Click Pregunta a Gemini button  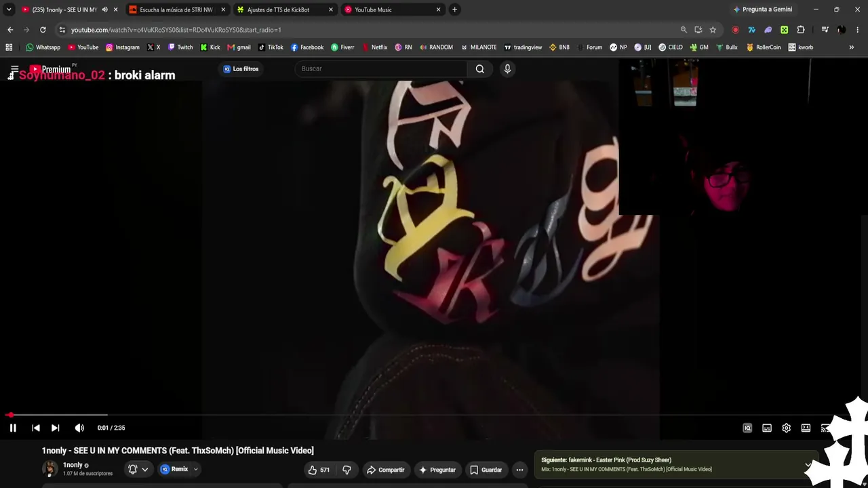[763, 9]
